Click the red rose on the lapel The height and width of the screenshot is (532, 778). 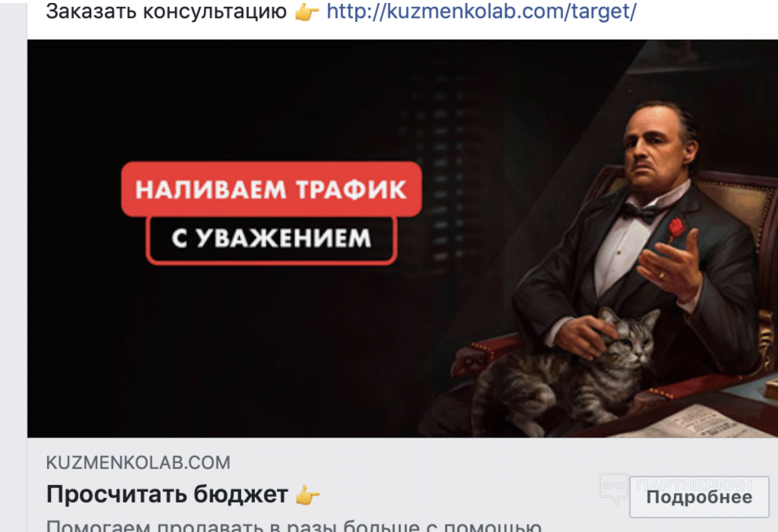(676, 226)
